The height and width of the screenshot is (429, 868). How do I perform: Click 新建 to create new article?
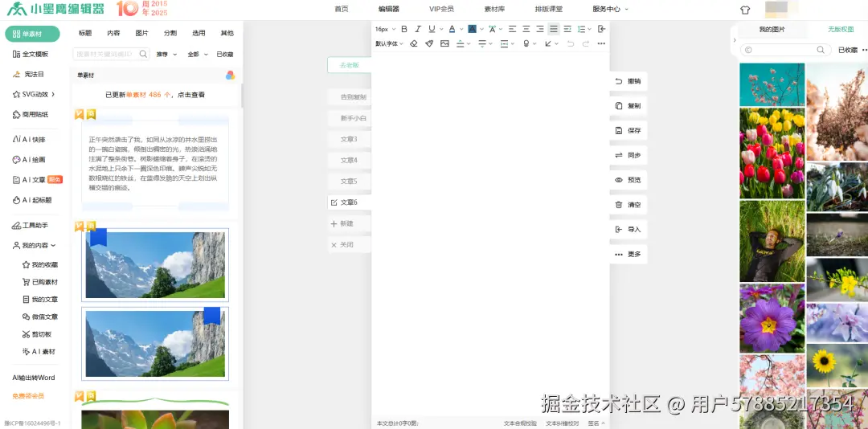(349, 223)
